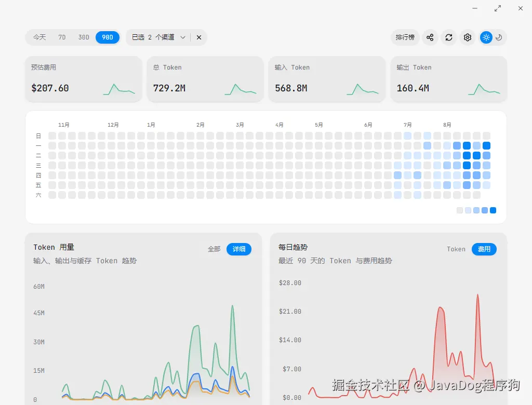Click the 60M axis label
Screen dimensions: 532x405
point(39,287)
